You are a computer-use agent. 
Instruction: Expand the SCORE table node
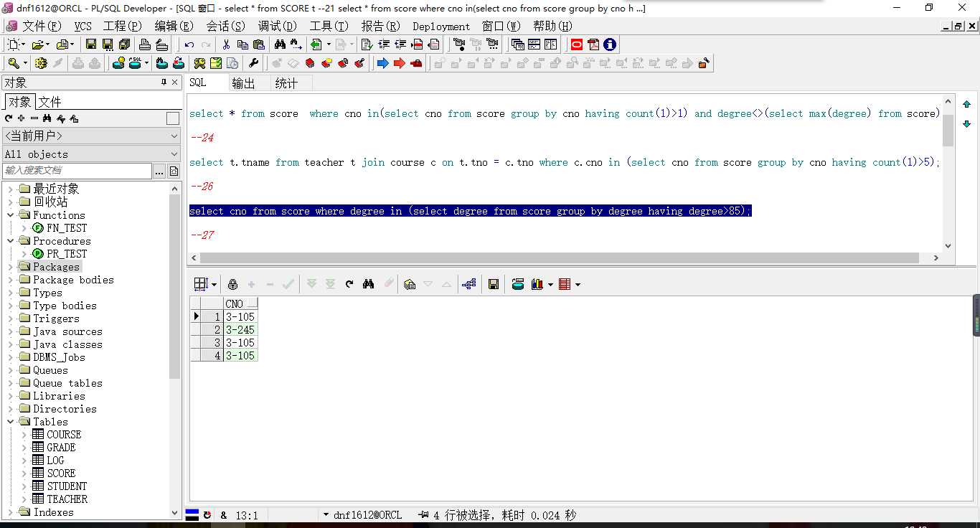click(24, 473)
